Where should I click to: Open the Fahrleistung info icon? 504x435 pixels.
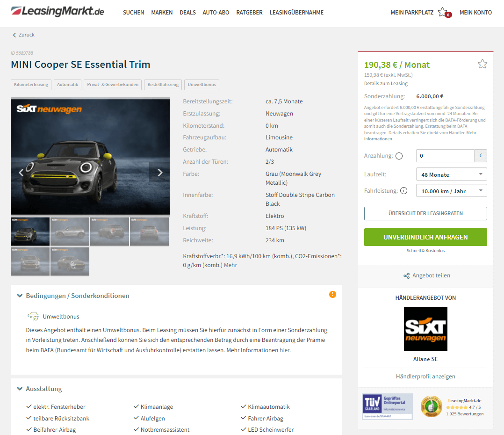404,191
